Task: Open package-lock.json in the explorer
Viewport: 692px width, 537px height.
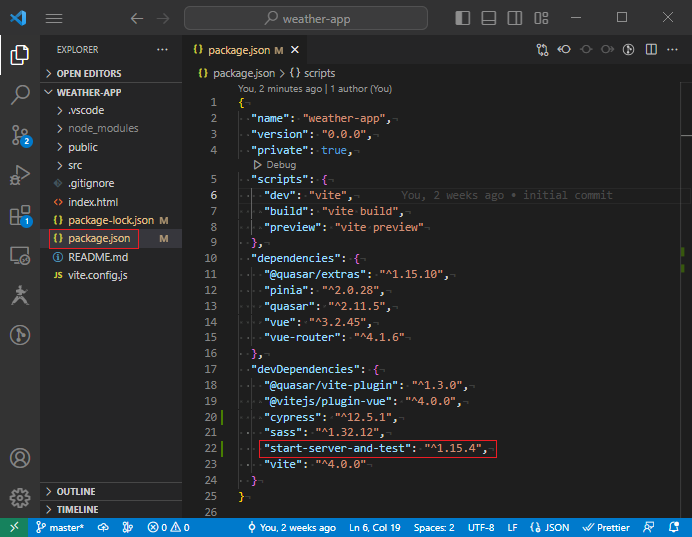Action: pos(111,220)
